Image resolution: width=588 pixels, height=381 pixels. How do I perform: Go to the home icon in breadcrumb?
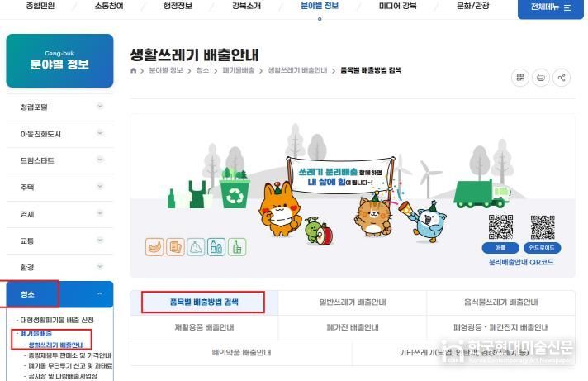(134, 70)
